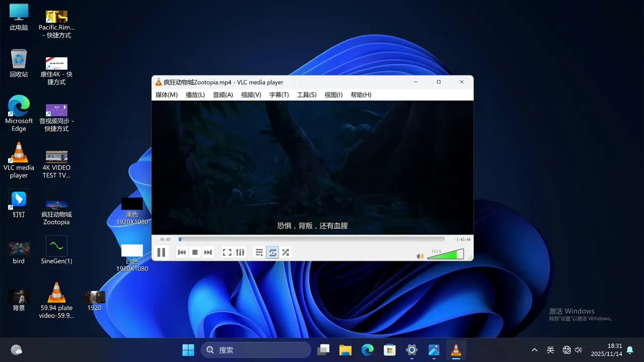
Task: Select VLC media player desktop shortcut
Action: pos(19,160)
